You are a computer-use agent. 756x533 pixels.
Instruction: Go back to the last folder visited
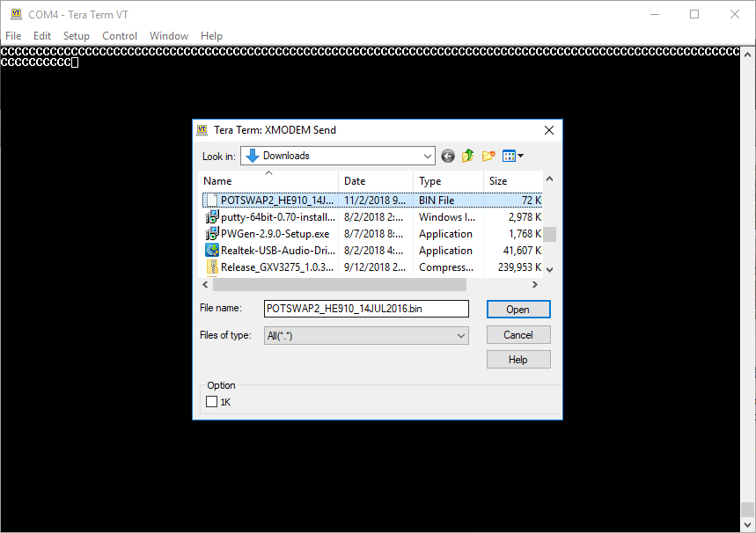point(448,156)
